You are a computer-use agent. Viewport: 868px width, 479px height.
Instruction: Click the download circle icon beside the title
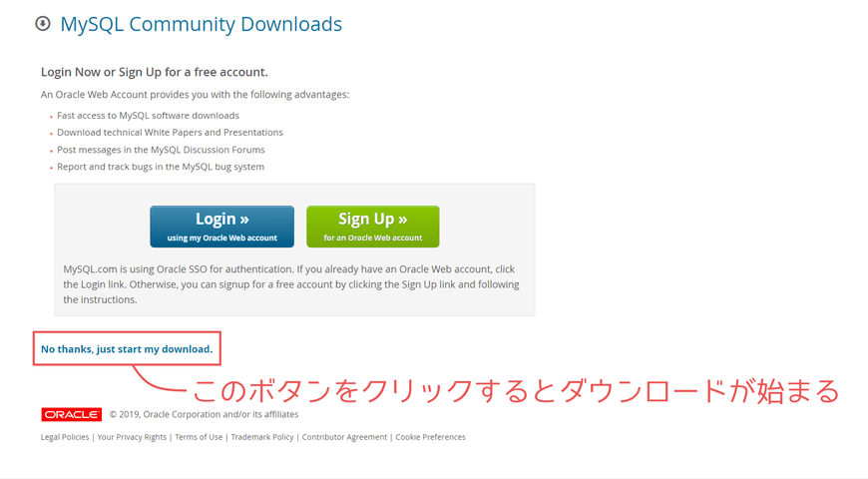[x=43, y=24]
